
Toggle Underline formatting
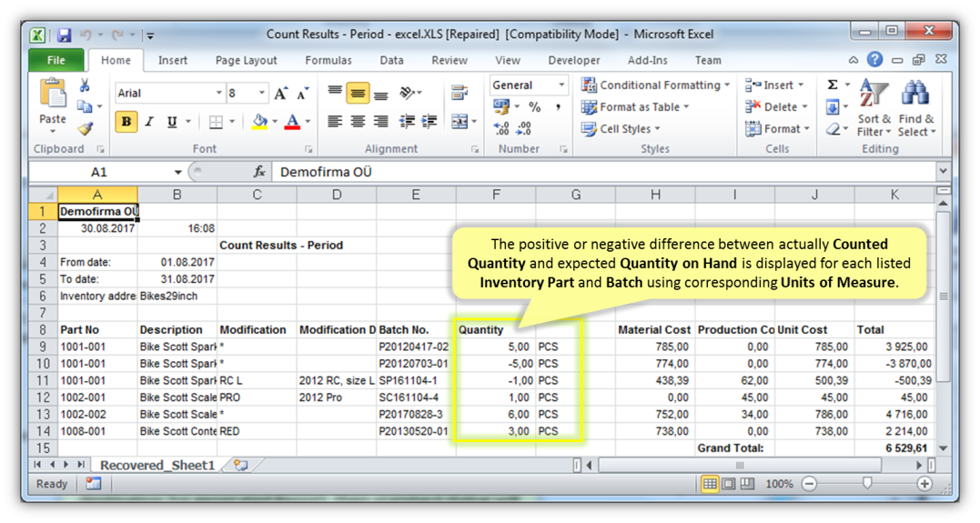(172, 121)
